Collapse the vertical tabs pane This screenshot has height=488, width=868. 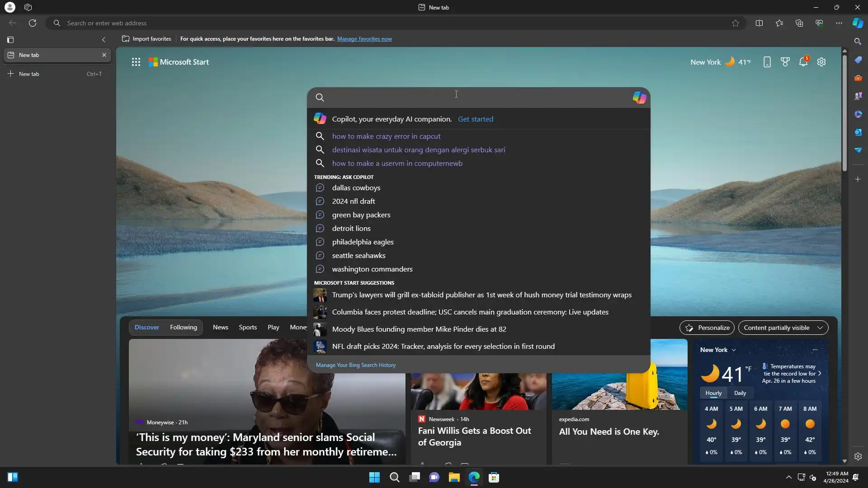tap(104, 40)
